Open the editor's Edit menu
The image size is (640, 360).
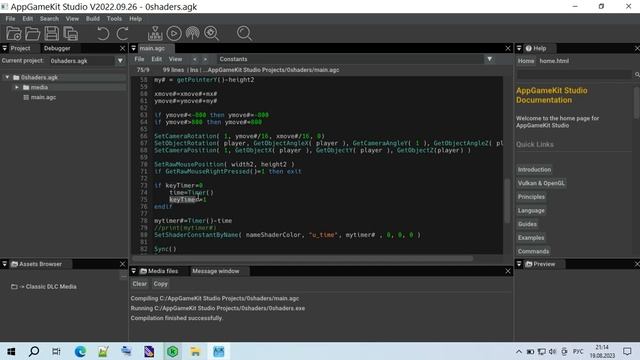(x=157, y=59)
